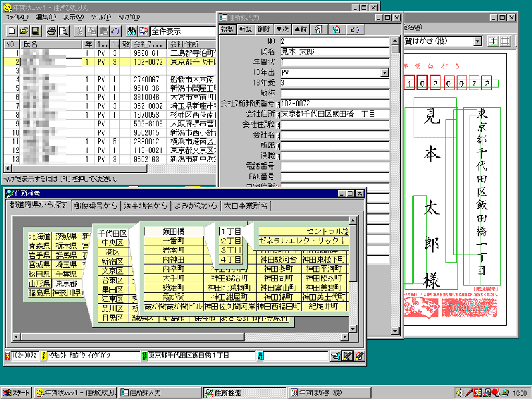532x399 pixels.
Task: Click the pencil write icon in 住所検索
Action: tap(347, 356)
